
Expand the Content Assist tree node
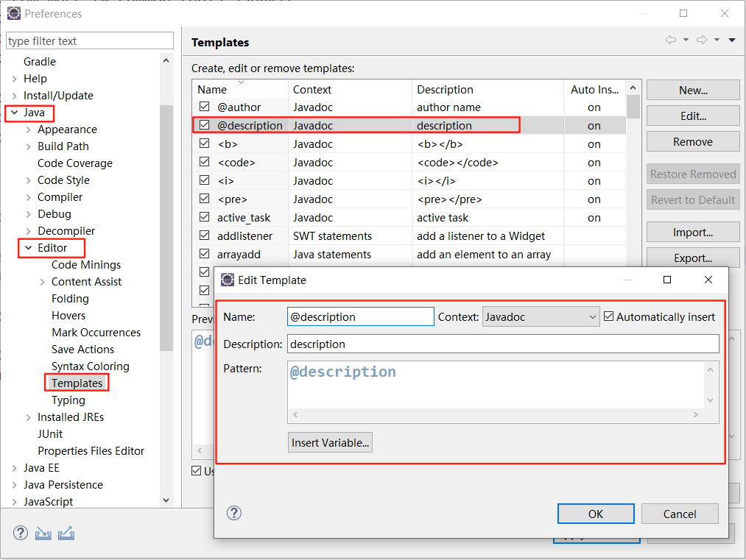point(42,283)
